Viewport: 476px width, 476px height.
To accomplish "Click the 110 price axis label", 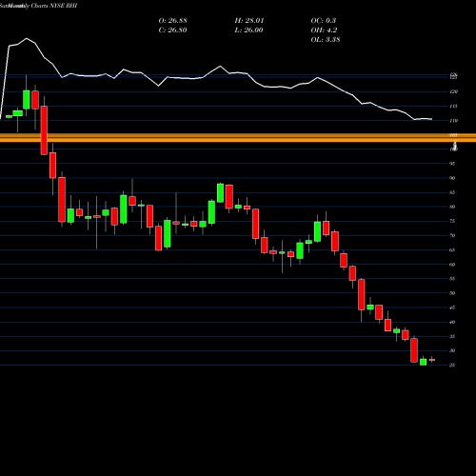I will coord(454,121).
